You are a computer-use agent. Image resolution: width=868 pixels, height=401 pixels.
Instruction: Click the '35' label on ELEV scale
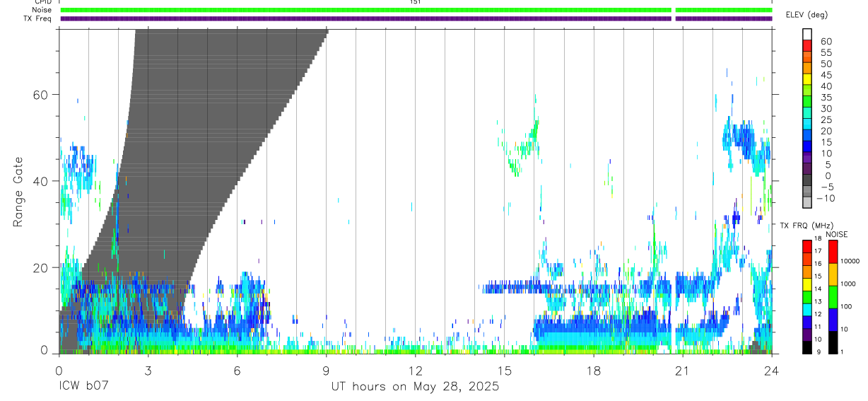pyautogui.click(x=826, y=97)
